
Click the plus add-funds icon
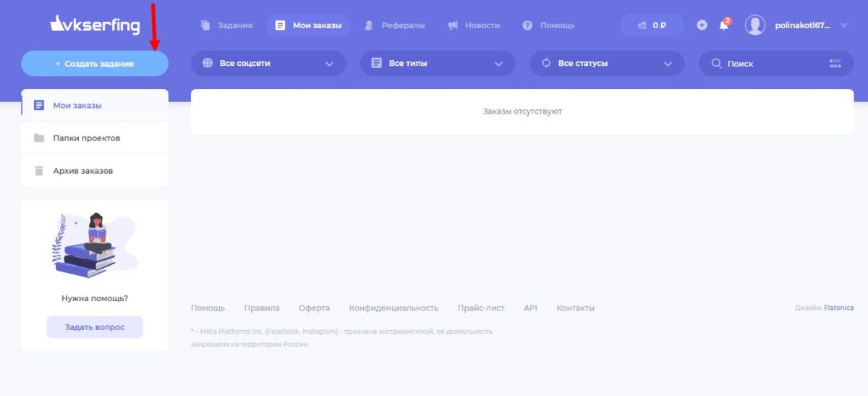(x=702, y=25)
